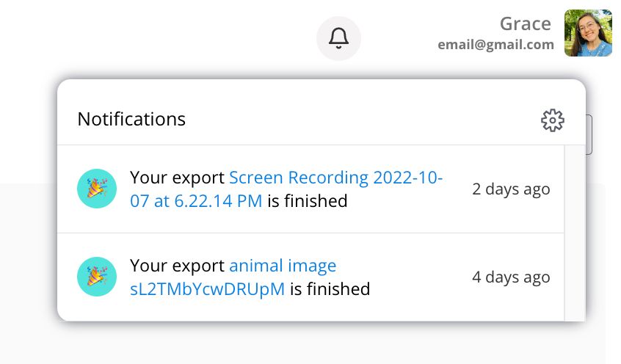
Task: Click the "4 days ago" timestamp
Action: coord(511,277)
